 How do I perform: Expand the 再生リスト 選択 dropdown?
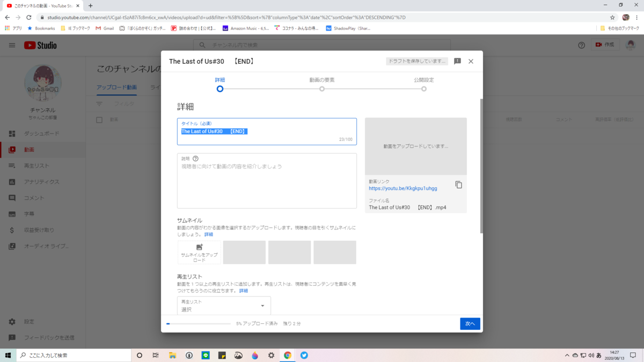tap(224, 306)
